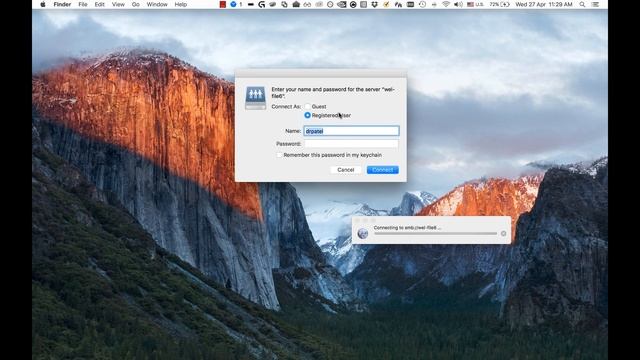Click the Name input field
This screenshot has height=360, width=640.
pos(351,131)
